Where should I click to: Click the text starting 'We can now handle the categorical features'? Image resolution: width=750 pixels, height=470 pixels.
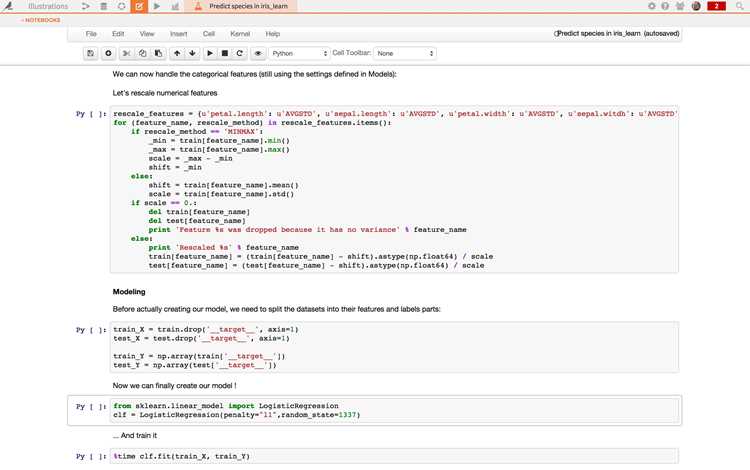(x=254, y=74)
